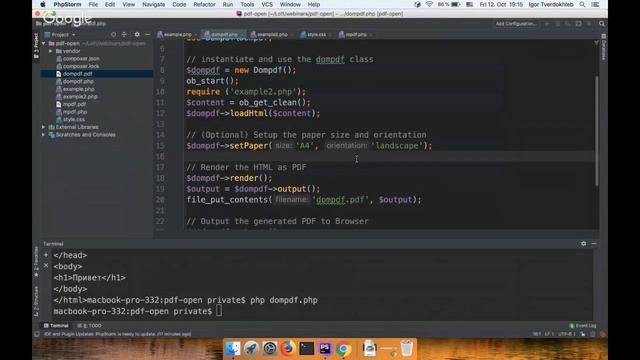Image resolution: width=640 pixels, height=360 pixels.
Task: Switch to the mpdf.php editor tab
Action: 355,35
